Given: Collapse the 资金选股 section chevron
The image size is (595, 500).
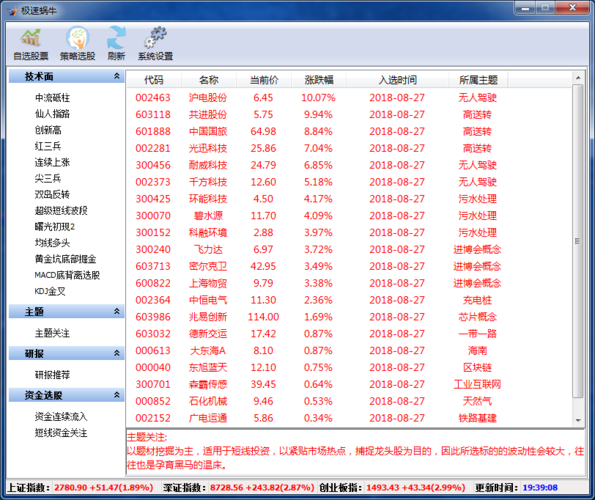Looking at the screenshot, I should pos(117,395).
